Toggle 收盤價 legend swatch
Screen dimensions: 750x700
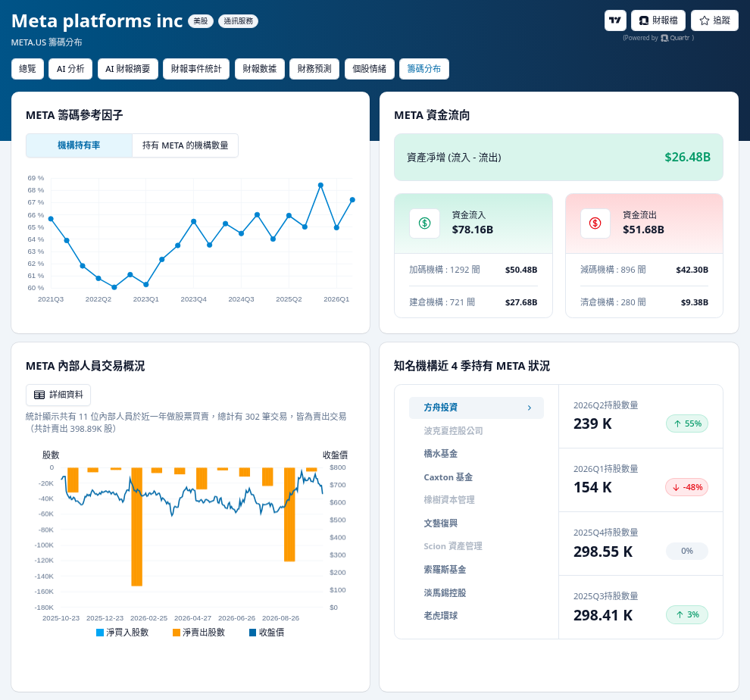pos(252,633)
